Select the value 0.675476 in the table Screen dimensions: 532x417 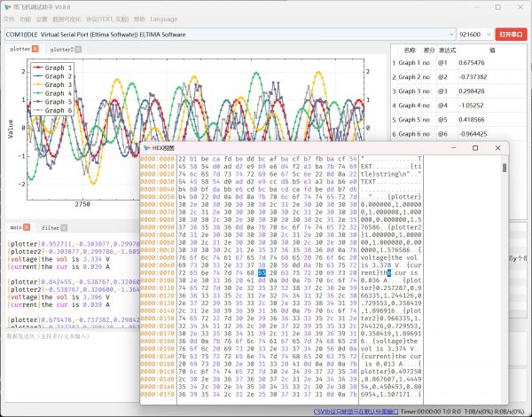pos(472,63)
